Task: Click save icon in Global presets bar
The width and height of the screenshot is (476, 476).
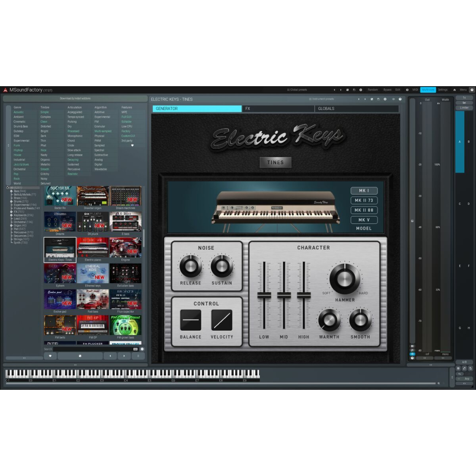Action: click(x=354, y=90)
